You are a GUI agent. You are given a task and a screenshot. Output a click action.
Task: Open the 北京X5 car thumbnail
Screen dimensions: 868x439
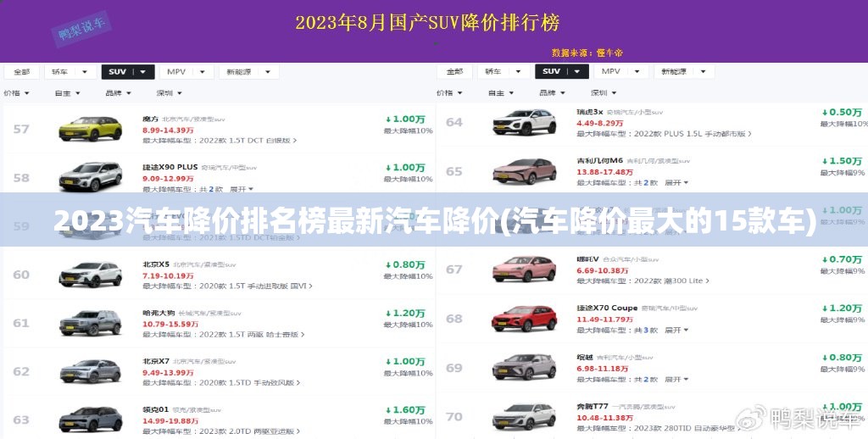90,274
